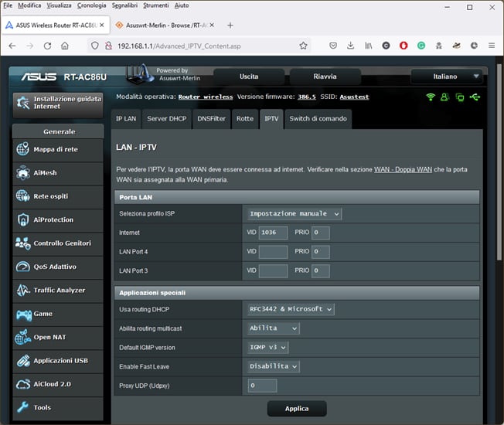Expand the Seleziona profilo ISP dropdown
Viewport: 504px width, 425px height.
click(295, 213)
